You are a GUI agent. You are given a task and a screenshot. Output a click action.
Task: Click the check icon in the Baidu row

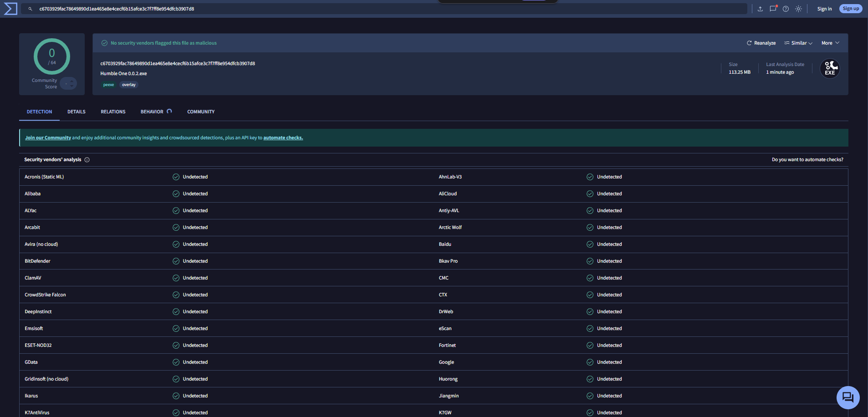(590, 244)
